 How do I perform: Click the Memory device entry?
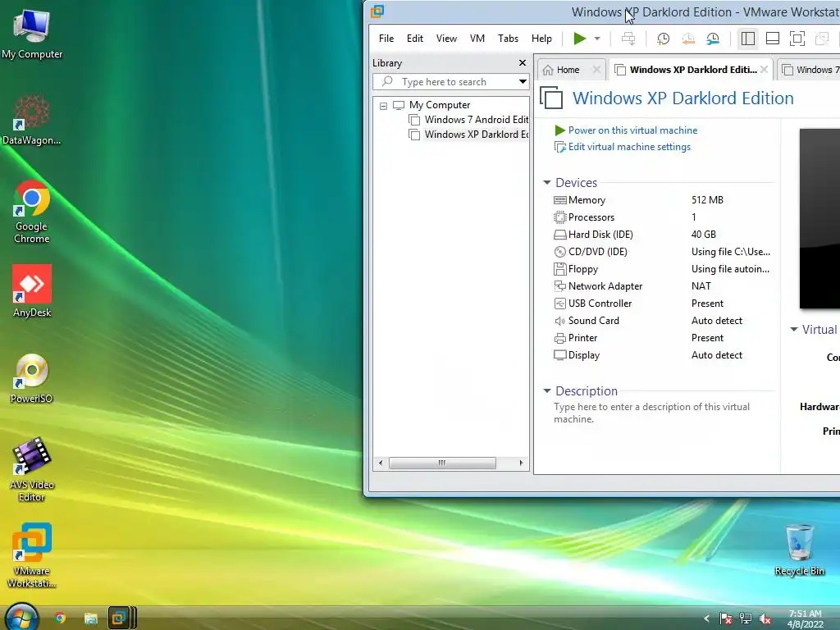[x=587, y=200]
